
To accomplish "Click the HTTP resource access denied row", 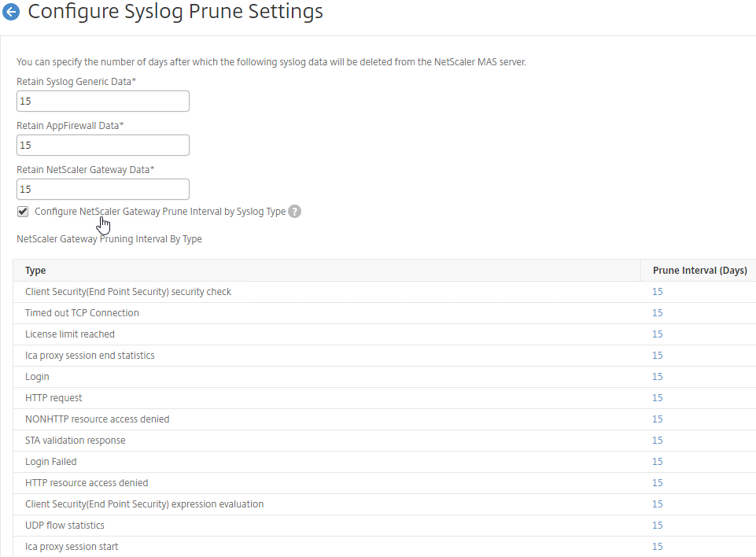I will click(x=384, y=483).
